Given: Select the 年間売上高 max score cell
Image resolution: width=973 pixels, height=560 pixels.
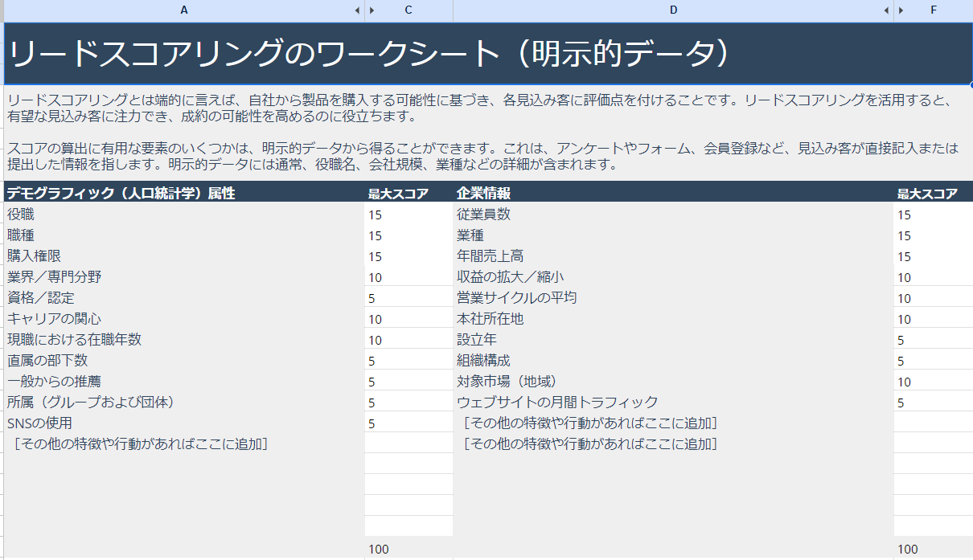Looking at the screenshot, I should (933, 256).
